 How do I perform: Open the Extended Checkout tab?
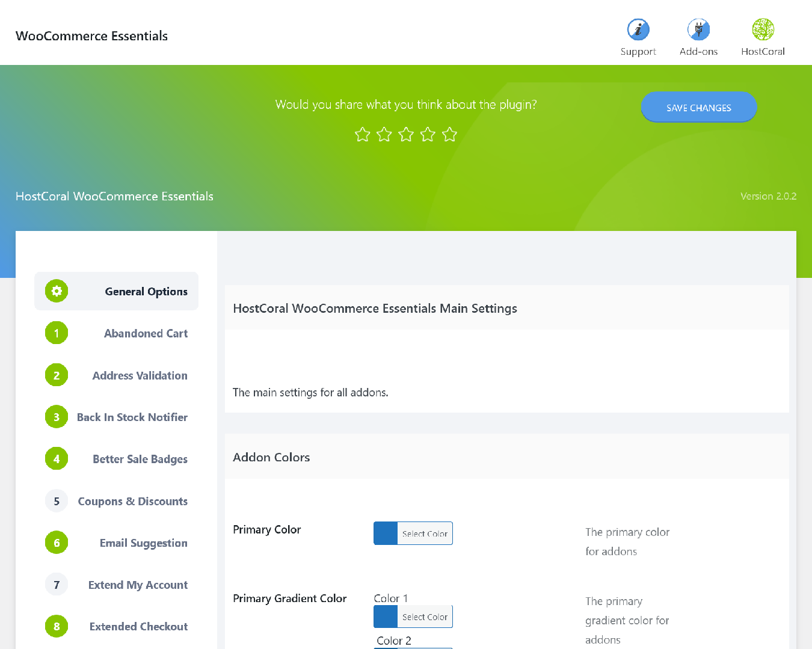138,627
